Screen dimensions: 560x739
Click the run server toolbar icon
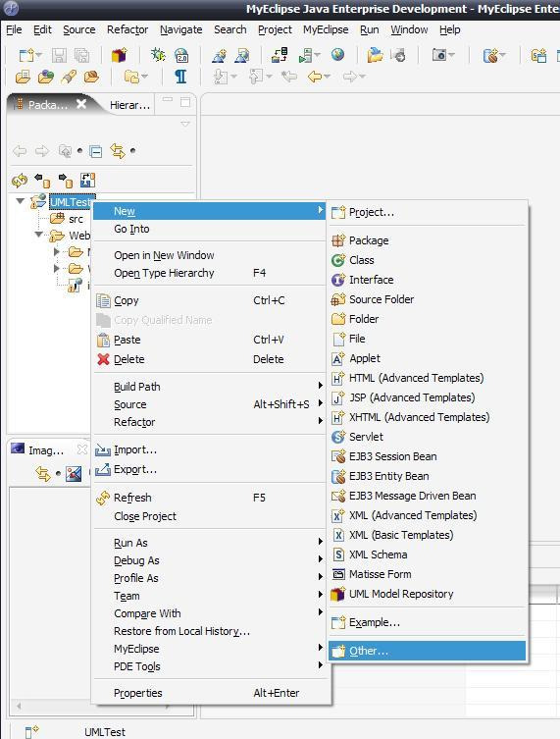pos(305,55)
